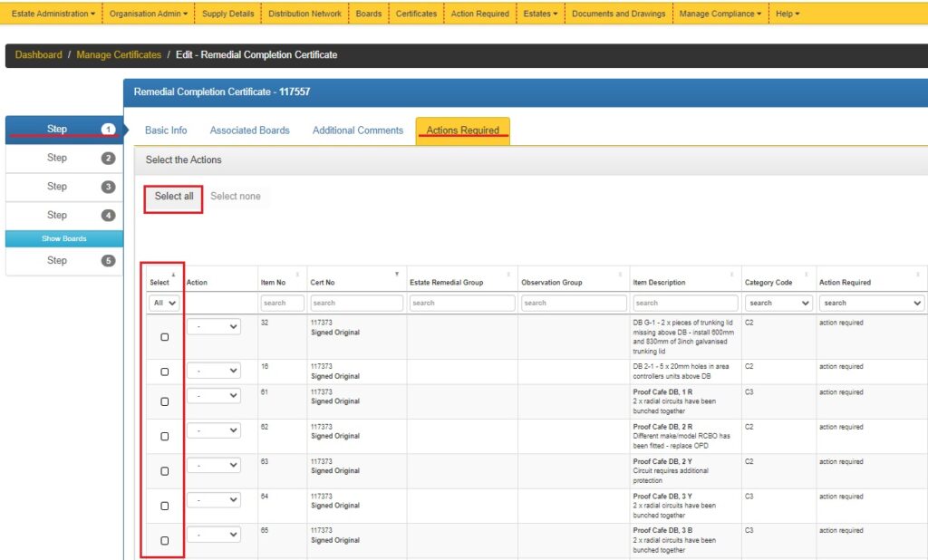This screenshot has width=928, height=560.
Task: Click the Show Boards bar
Action: click(x=63, y=239)
